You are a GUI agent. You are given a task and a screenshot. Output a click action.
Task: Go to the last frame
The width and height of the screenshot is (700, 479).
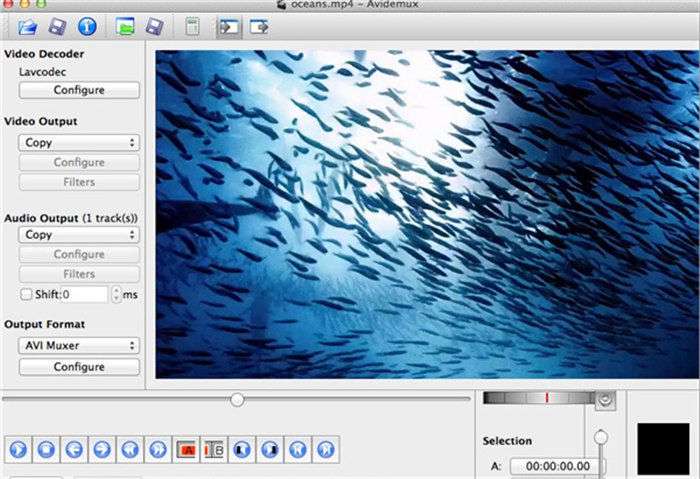tap(326, 449)
